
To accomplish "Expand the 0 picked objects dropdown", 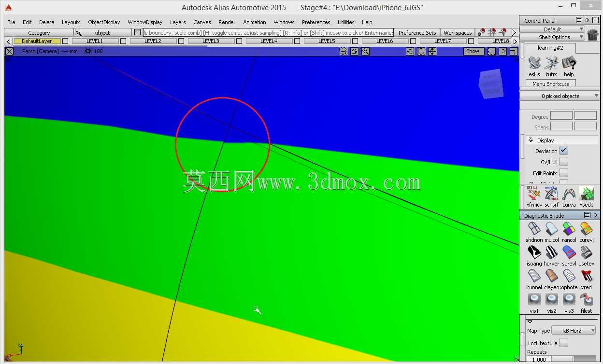I will pos(560,96).
